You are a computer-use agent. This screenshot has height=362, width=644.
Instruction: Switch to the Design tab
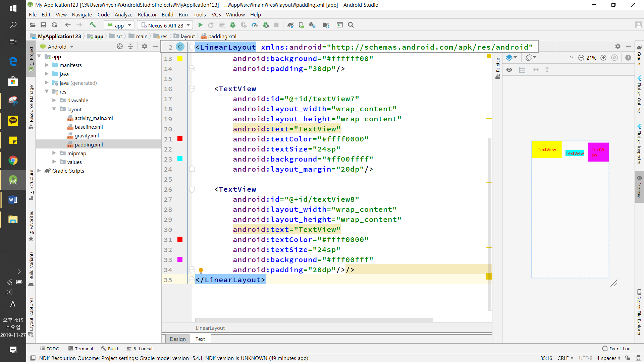(177, 339)
